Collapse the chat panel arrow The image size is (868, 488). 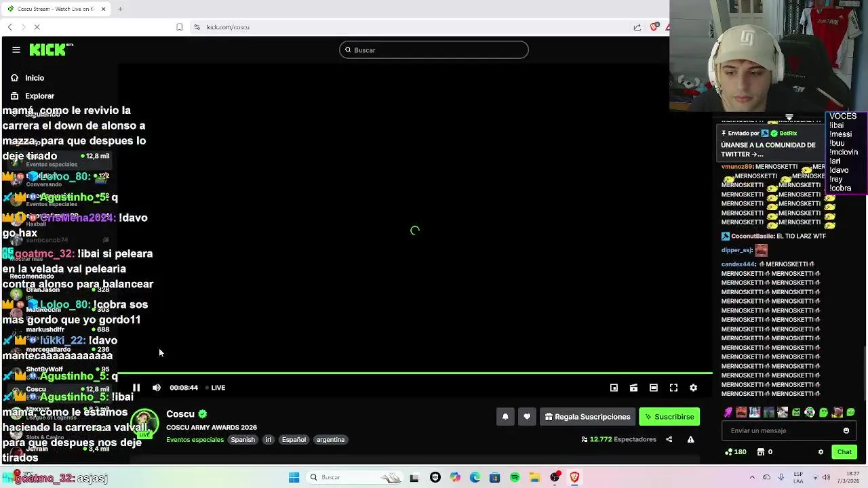click(789, 117)
